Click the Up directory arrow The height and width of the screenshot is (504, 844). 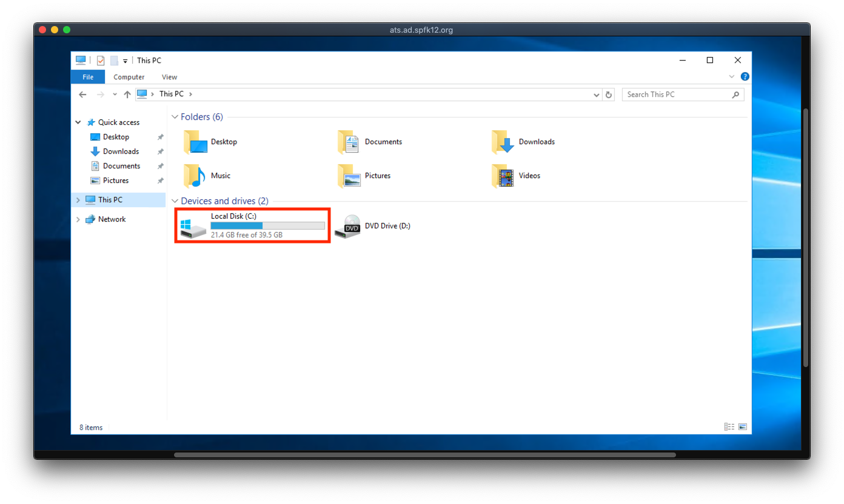point(127,94)
